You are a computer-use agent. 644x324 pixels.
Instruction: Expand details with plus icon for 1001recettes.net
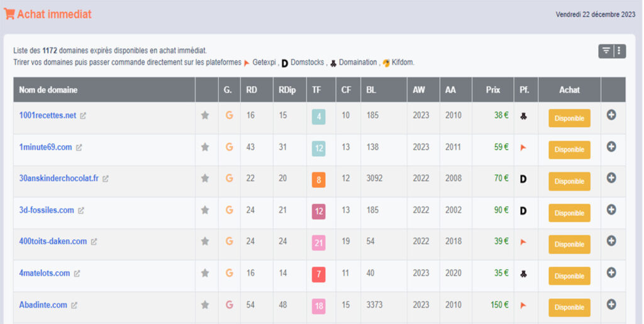click(x=611, y=115)
